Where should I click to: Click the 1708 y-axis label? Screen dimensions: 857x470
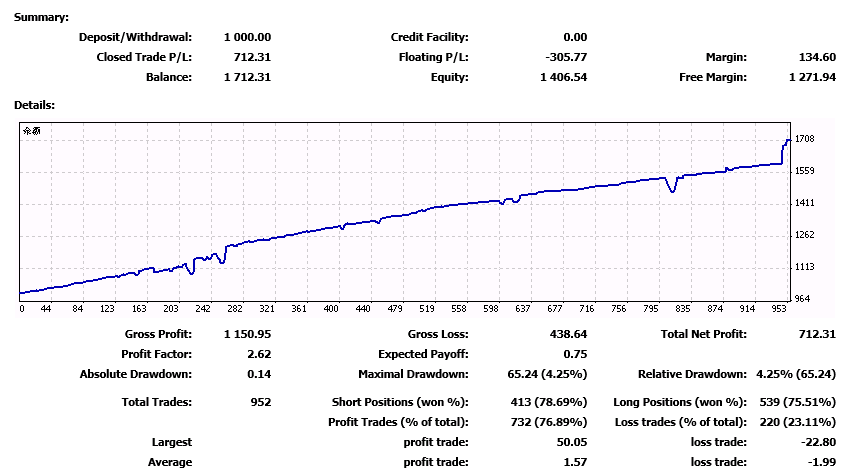tap(805, 139)
